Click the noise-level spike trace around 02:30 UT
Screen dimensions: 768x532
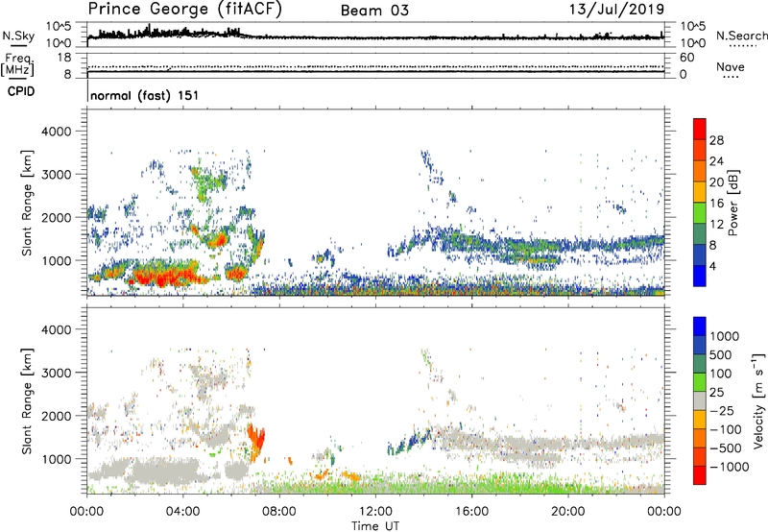pyautogui.click(x=149, y=31)
